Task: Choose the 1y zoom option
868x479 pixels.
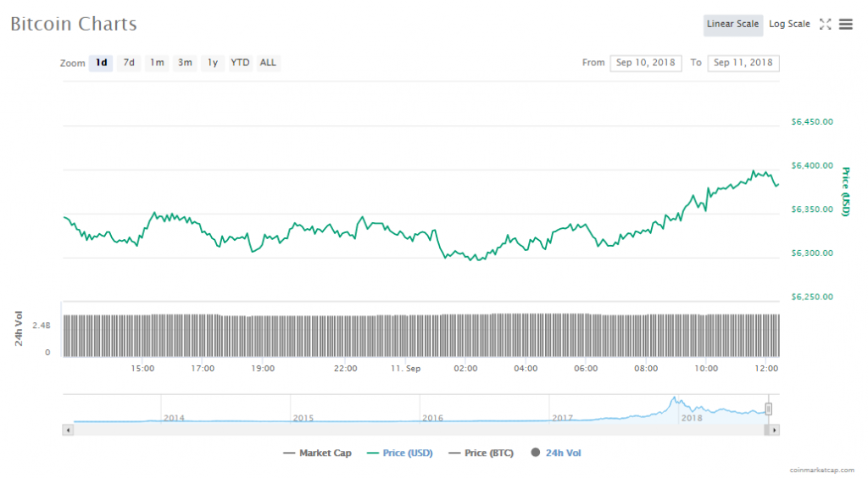Action: (213, 63)
